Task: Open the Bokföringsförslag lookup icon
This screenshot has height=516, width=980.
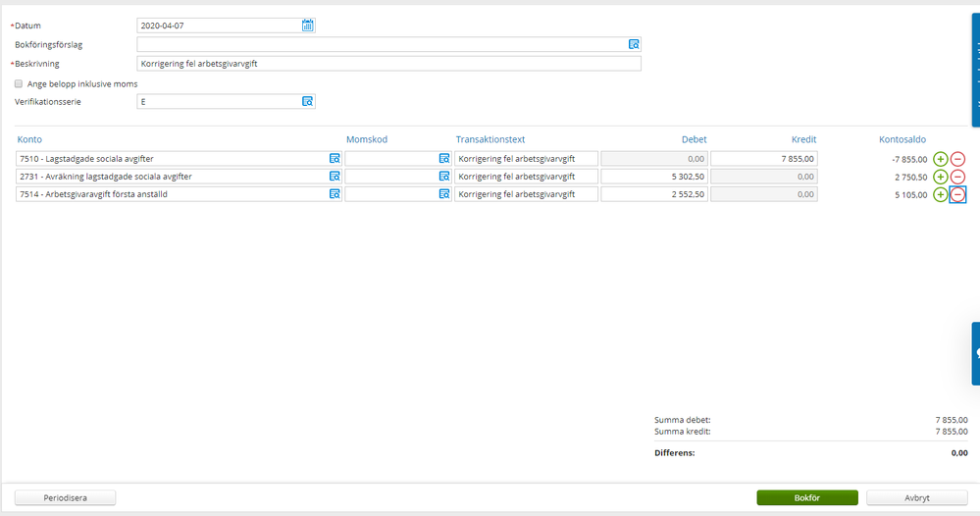Action: [x=634, y=44]
